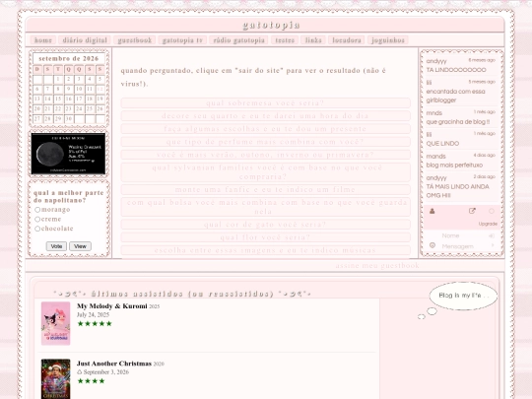Open quiz 'monte uma fanfic' filme

(266, 189)
